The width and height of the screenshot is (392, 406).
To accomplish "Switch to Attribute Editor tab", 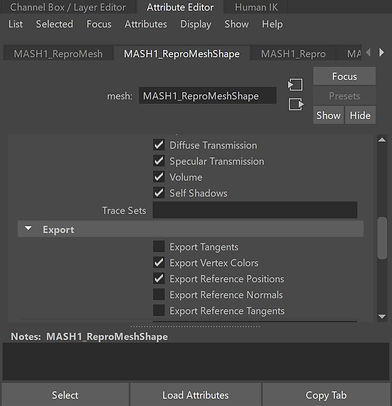I will point(180,7).
